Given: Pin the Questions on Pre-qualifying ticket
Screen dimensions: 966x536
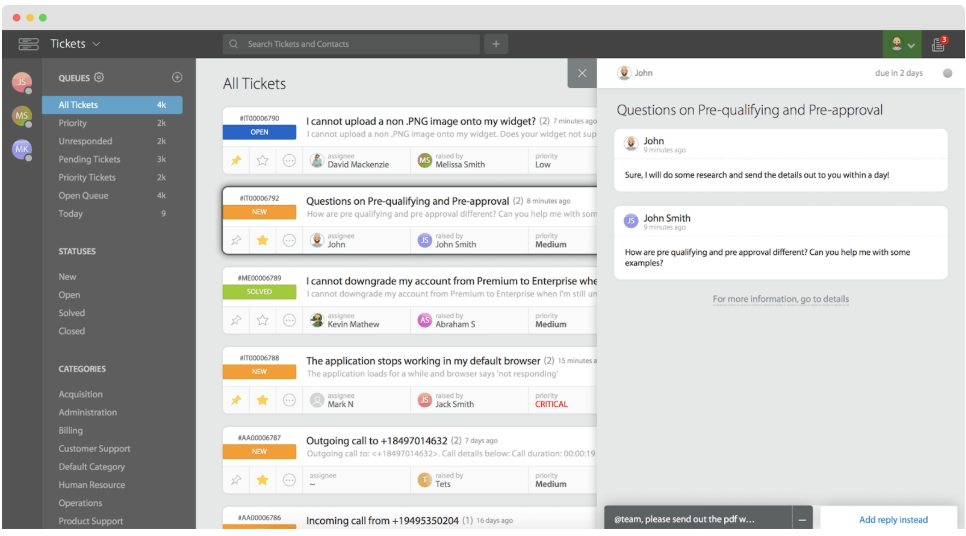Looking at the screenshot, I should (236, 240).
